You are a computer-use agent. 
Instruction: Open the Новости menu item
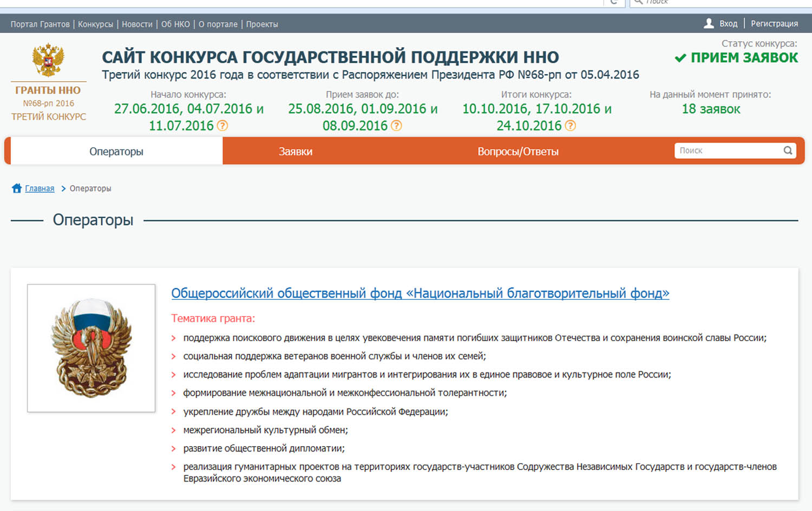click(137, 24)
